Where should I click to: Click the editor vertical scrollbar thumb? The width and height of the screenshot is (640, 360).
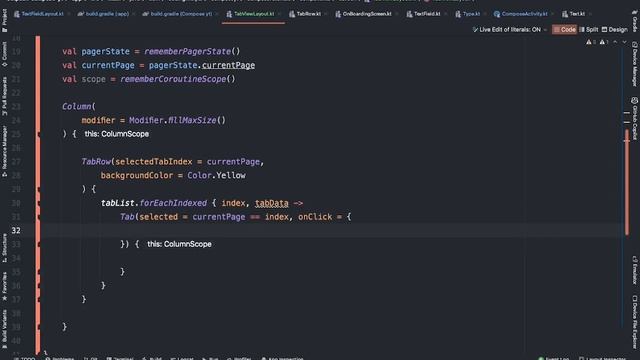click(x=627, y=182)
